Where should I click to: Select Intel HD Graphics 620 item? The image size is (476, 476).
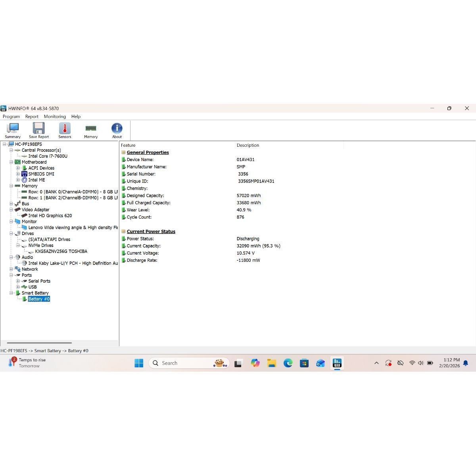click(50, 215)
